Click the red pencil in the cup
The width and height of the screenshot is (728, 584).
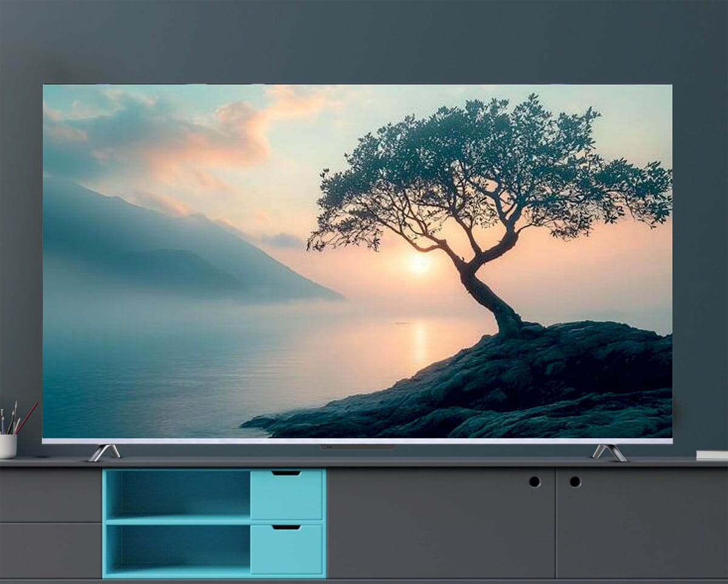point(27,418)
